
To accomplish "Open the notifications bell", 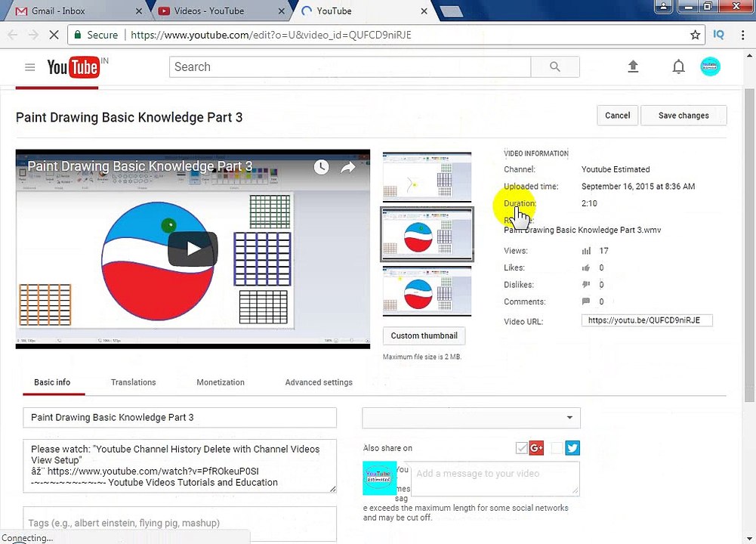I will (678, 66).
